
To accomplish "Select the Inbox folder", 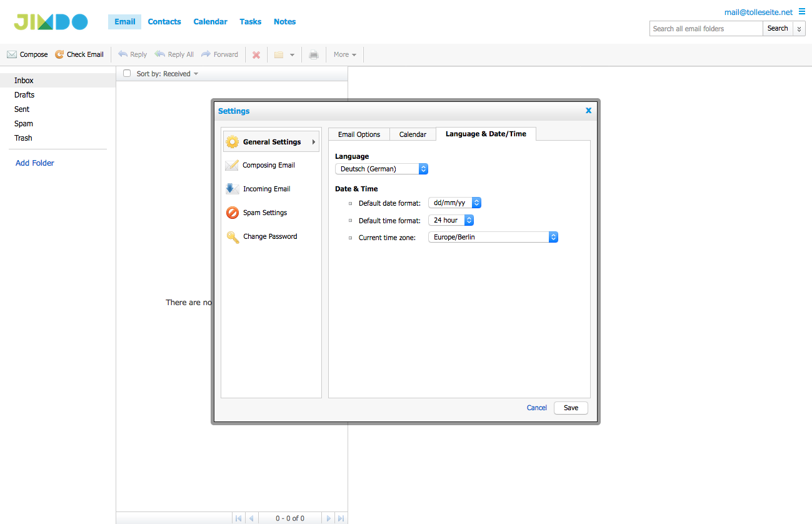I will pyautogui.click(x=58, y=81).
